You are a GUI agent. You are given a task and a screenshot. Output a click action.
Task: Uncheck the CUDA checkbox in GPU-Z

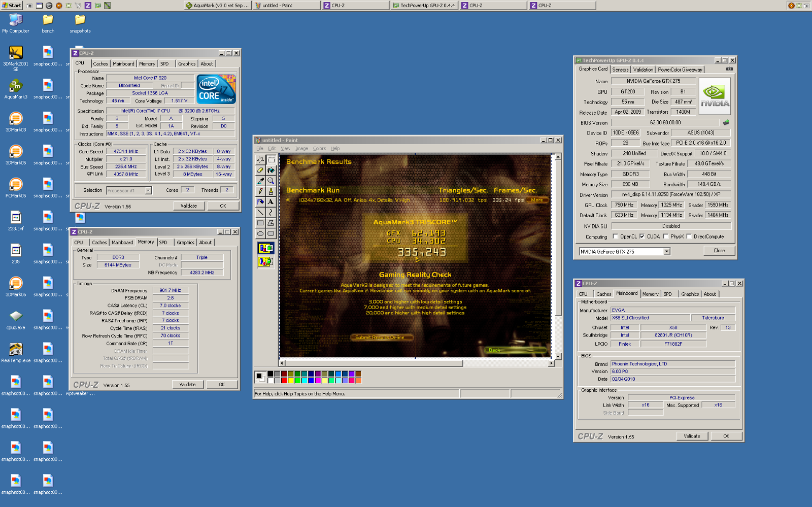point(642,236)
